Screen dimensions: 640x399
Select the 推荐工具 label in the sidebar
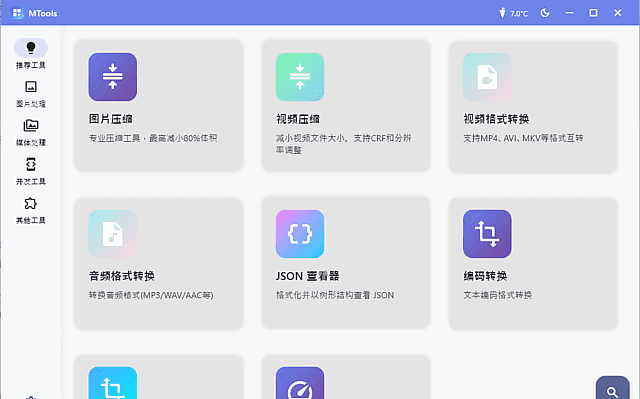coord(31,65)
